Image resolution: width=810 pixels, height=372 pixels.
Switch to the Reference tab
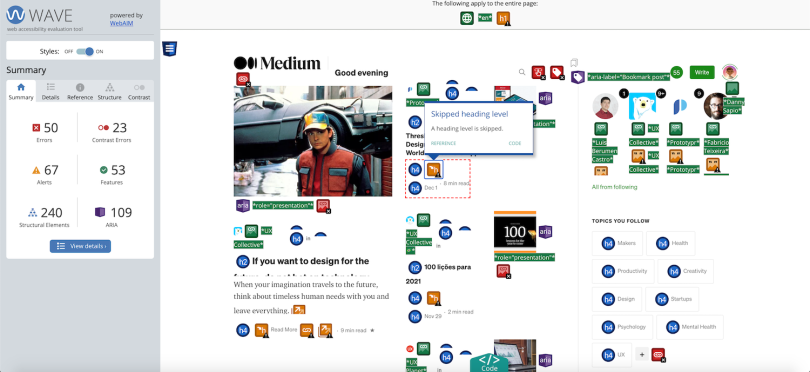[80, 91]
